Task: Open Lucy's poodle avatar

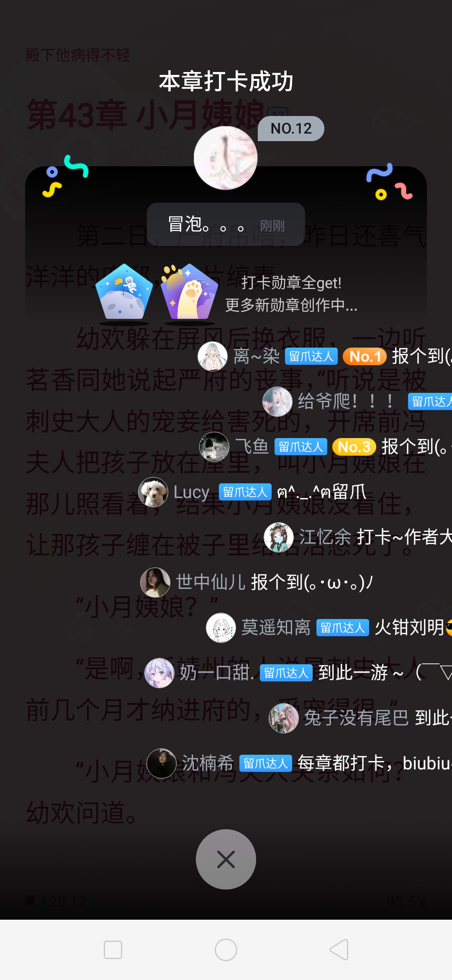Action: click(x=153, y=492)
